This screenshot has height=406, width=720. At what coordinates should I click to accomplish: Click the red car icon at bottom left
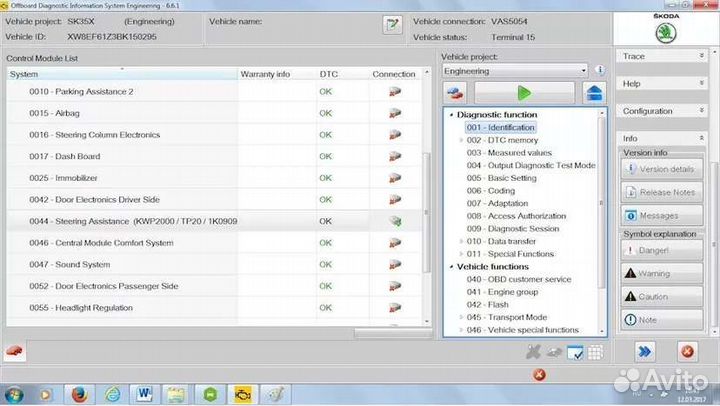[x=15, y=352]
